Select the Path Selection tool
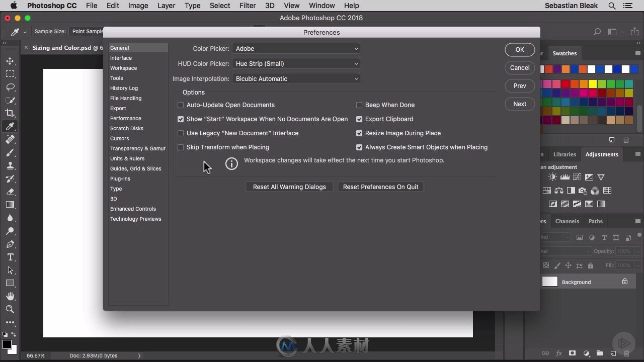The width and height of the screenshot is (644, 362). [x=10, y=270]
